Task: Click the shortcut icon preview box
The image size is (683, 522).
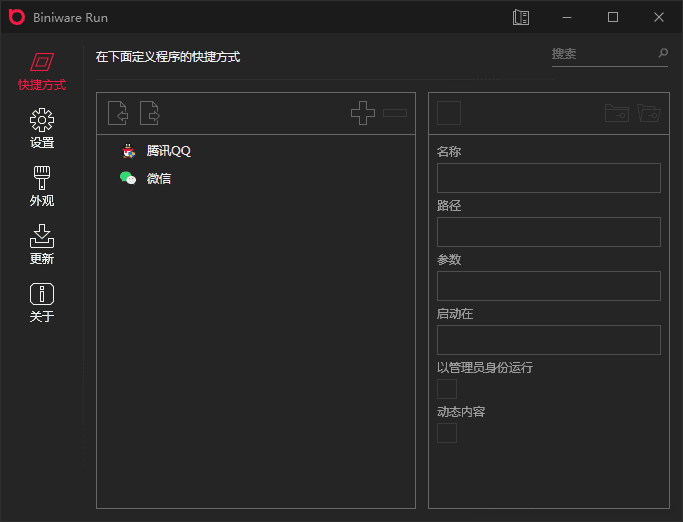Action: click(449, 113)
